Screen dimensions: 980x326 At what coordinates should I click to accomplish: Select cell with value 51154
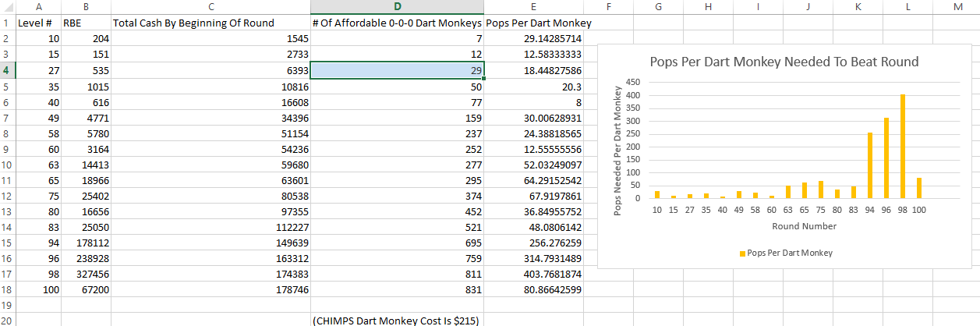click(x=211, y=132)
